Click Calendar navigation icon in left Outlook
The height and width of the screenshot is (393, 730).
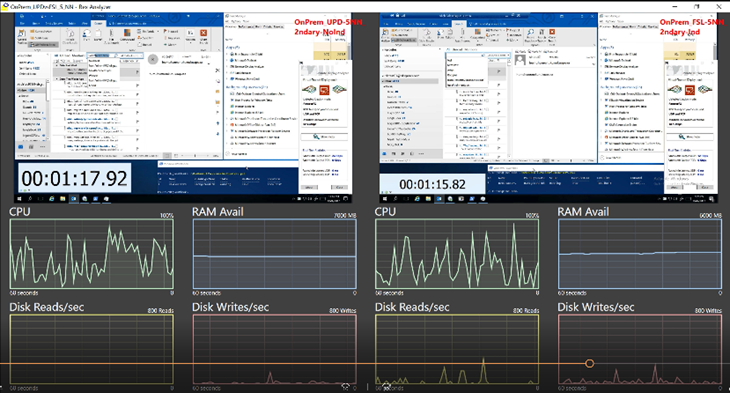tap(32, 146)
